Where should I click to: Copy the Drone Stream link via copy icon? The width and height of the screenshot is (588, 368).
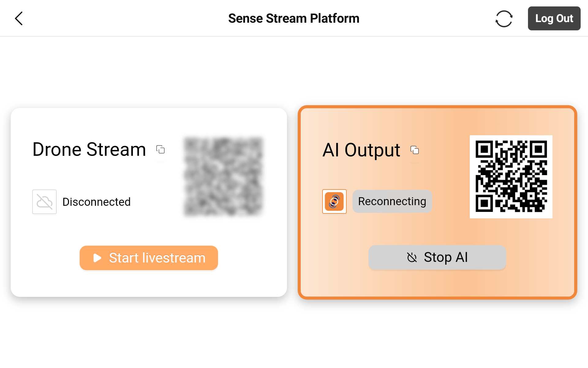tap(160, 150)
